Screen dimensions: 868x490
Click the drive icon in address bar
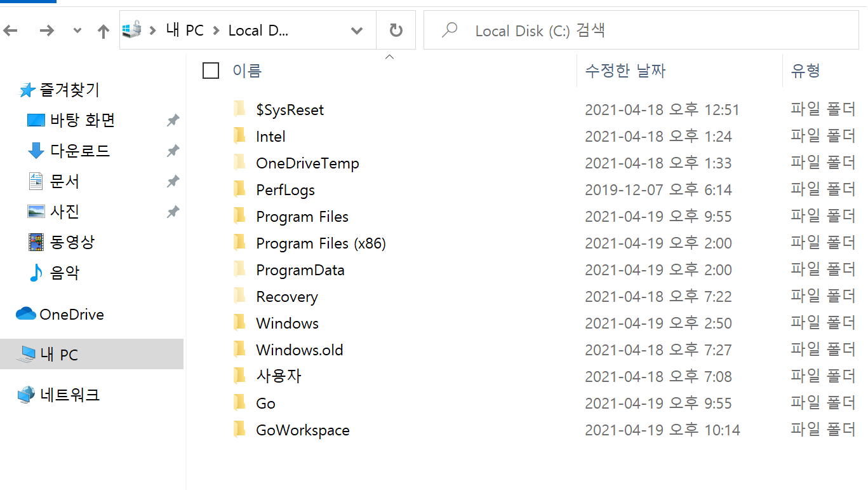click(132, 30)
